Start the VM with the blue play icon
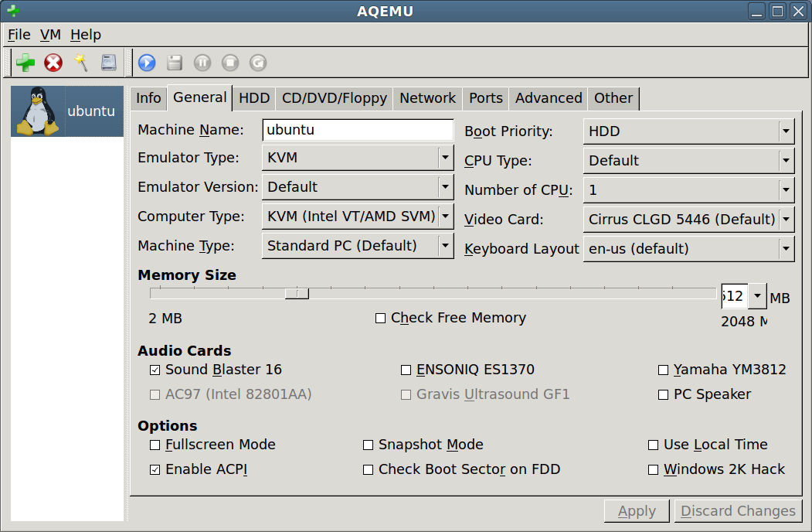 (147, 63)
